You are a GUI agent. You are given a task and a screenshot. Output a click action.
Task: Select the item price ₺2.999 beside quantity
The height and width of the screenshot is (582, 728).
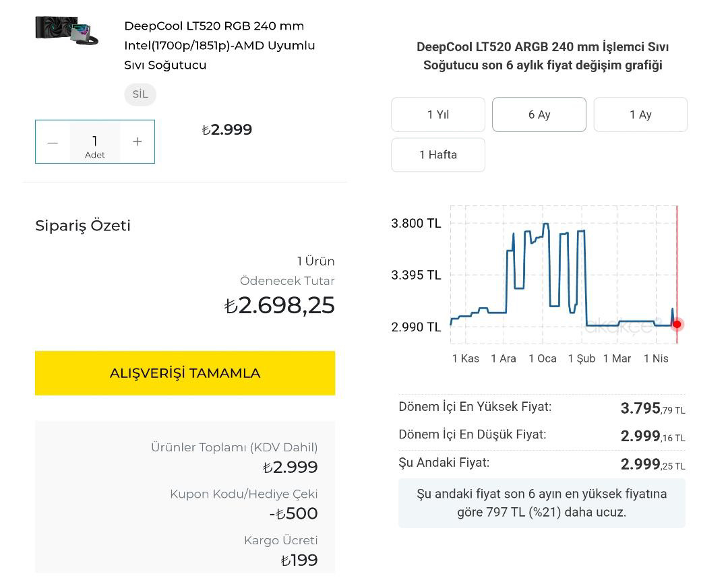(227, 129)
